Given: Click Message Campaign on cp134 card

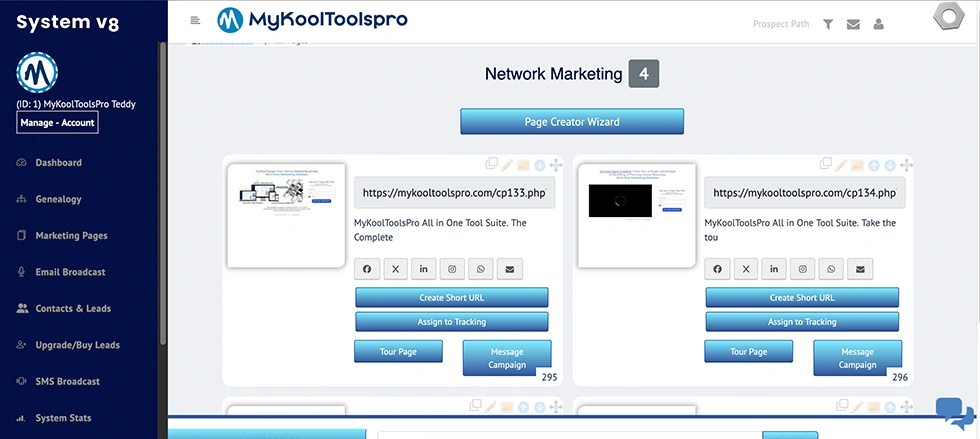Looking at the screenshot, I should pos(857,358).
